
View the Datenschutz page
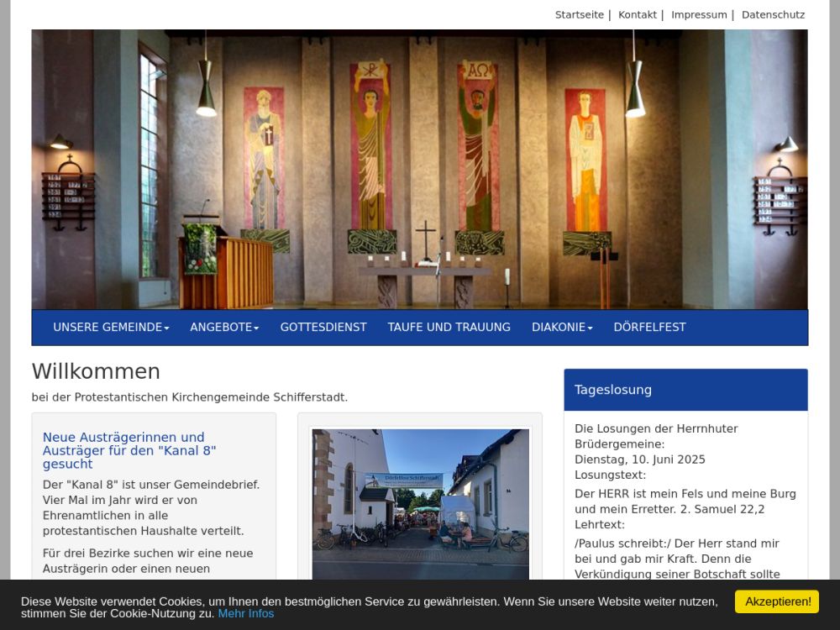773,15
